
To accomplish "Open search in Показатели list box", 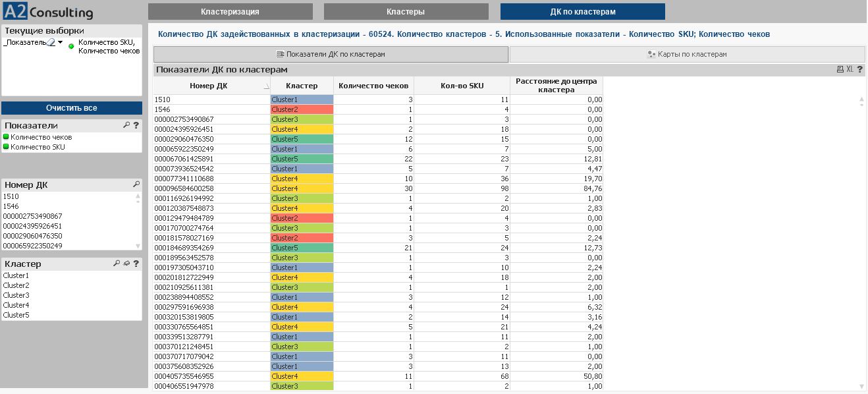I will click(126, 125).
